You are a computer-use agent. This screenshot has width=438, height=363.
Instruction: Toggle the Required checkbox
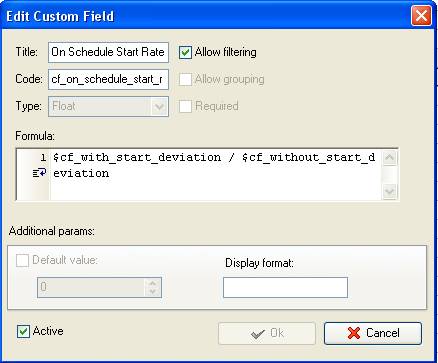185,106
